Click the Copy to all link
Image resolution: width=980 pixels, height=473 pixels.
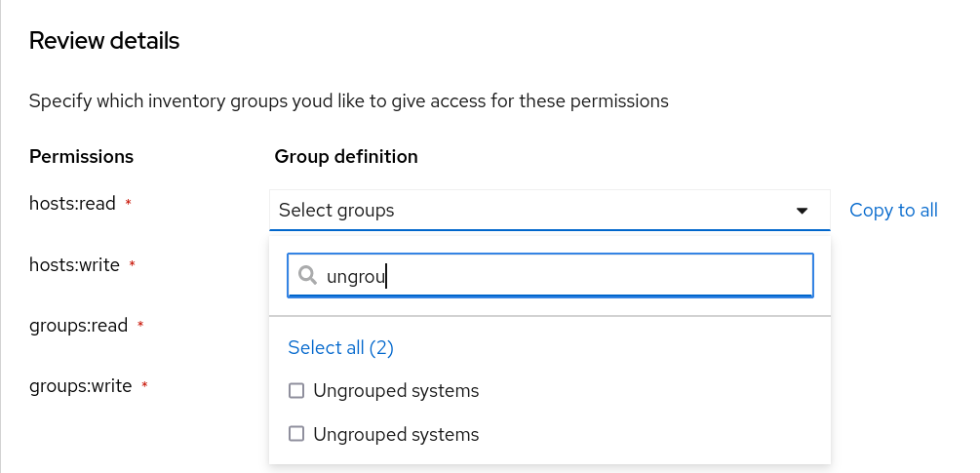(893, 210)
